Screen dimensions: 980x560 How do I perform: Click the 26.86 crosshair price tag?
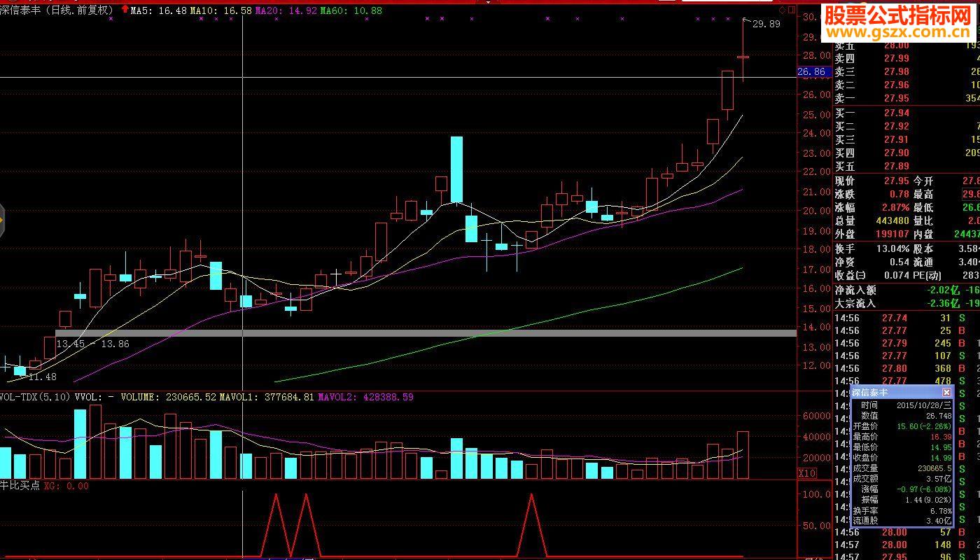coord(815,71)
